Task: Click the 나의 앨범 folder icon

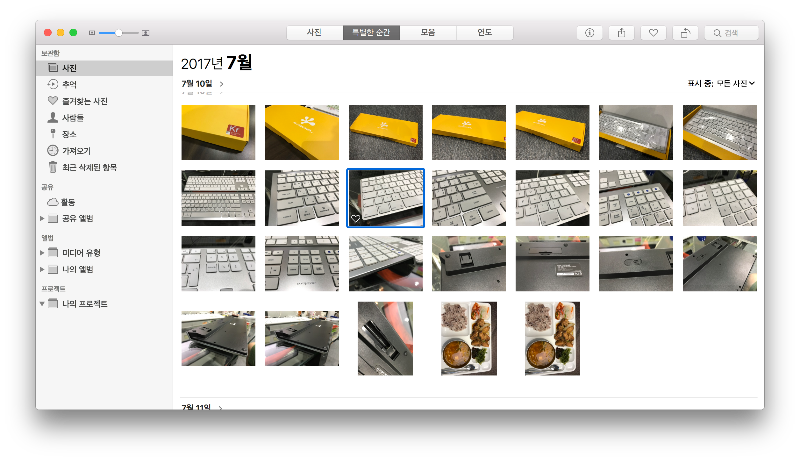Action: click(53, 269)
